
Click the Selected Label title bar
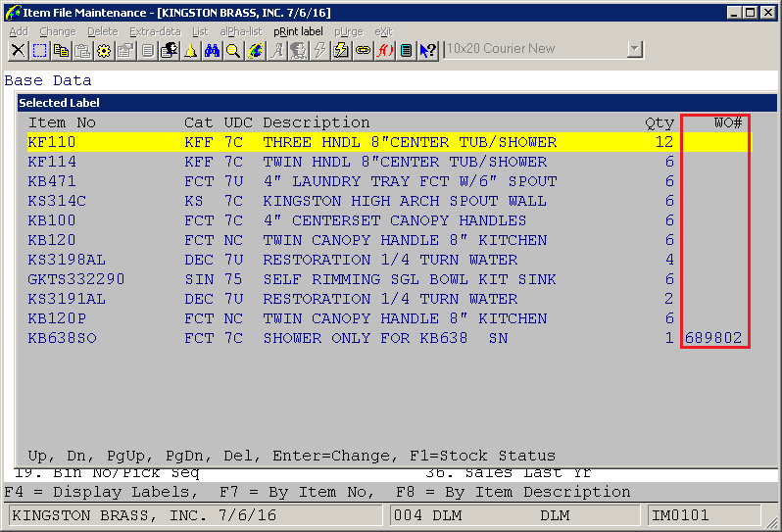click(x=397, y=103)
